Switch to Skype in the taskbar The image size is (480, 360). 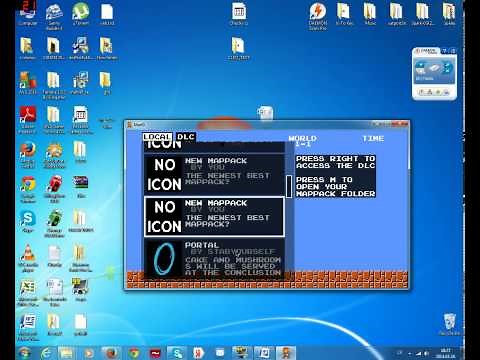click(177, 353)
